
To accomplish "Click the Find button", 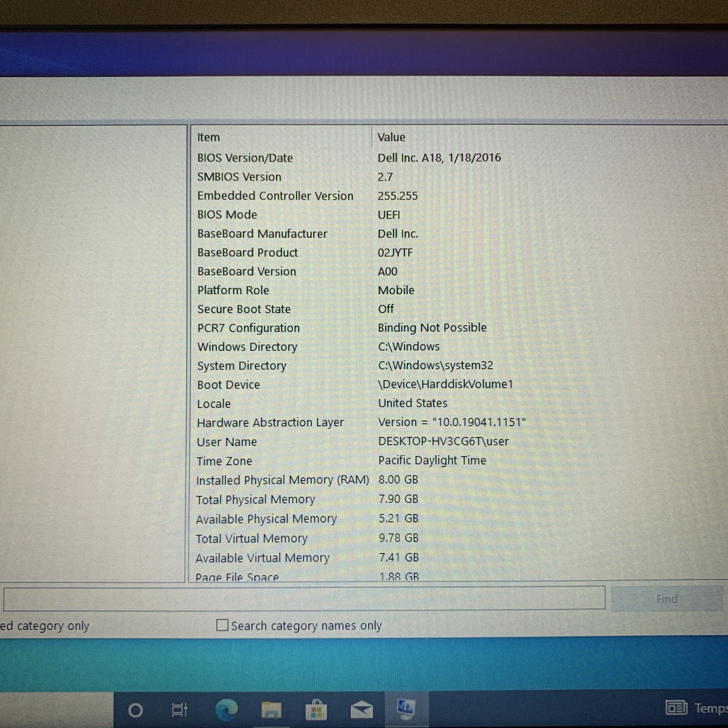I will (x=667, y=599).
